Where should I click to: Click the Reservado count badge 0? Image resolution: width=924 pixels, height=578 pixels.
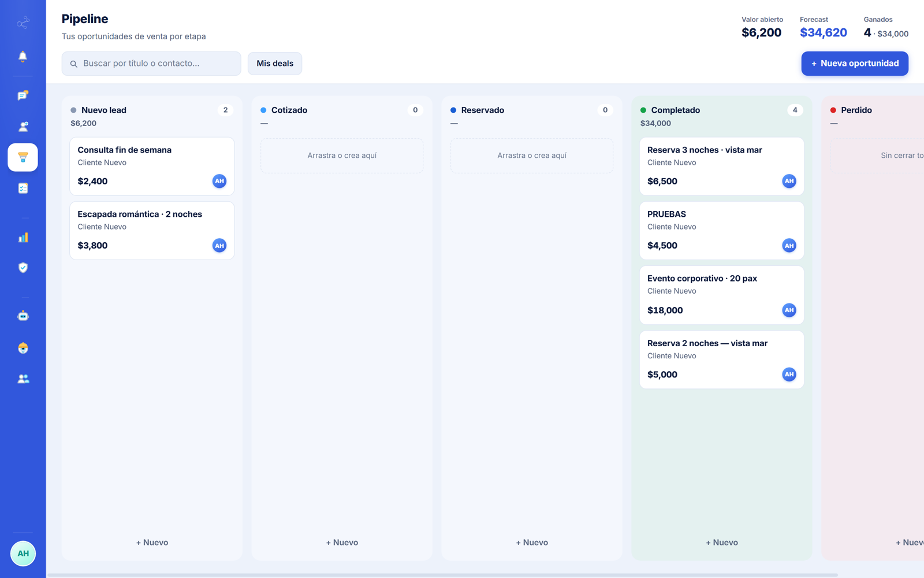pyautogui.click(x=605, y=110)
